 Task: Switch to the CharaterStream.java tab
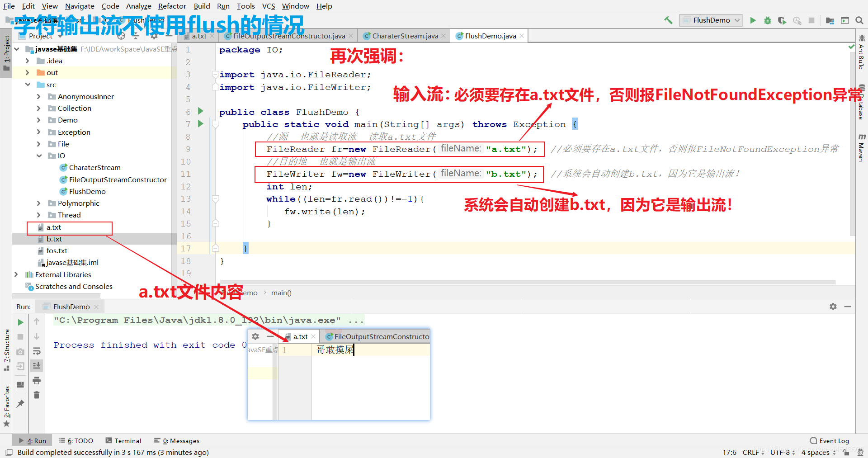pos(402,36)
